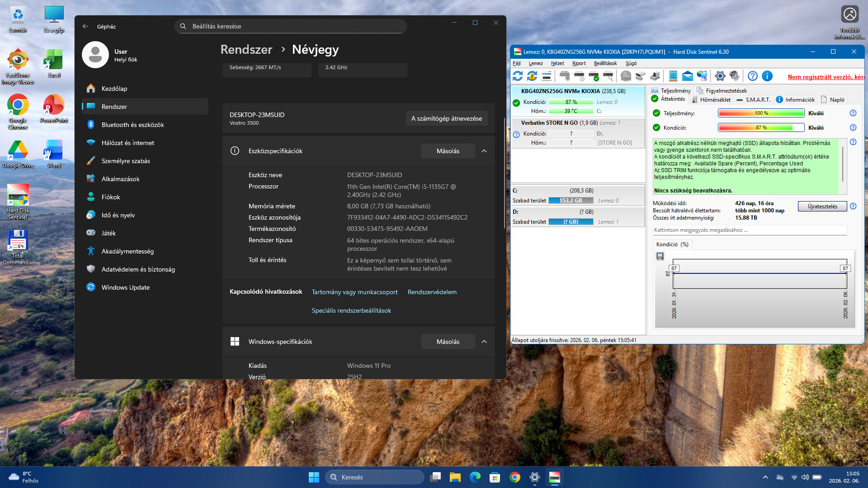This screenshot has width=868, height=488.
Task: Click the A számítógép átnevezése button
Action: (x=446, y=118)
